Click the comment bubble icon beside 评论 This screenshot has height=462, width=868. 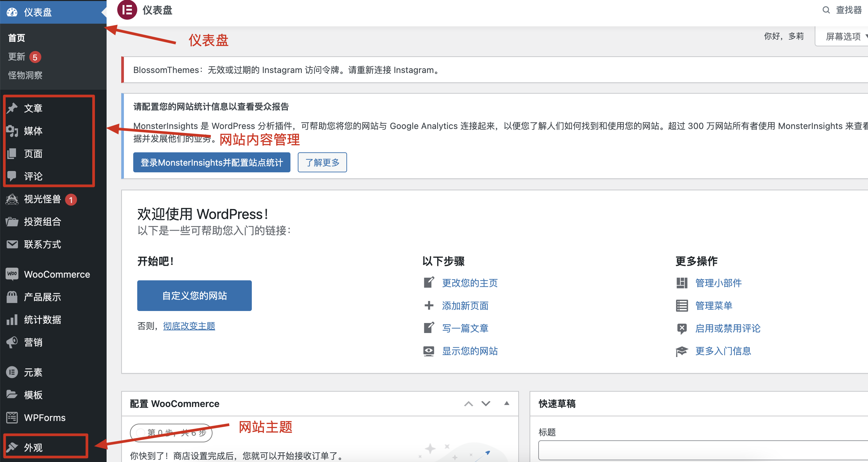point(12,176)
